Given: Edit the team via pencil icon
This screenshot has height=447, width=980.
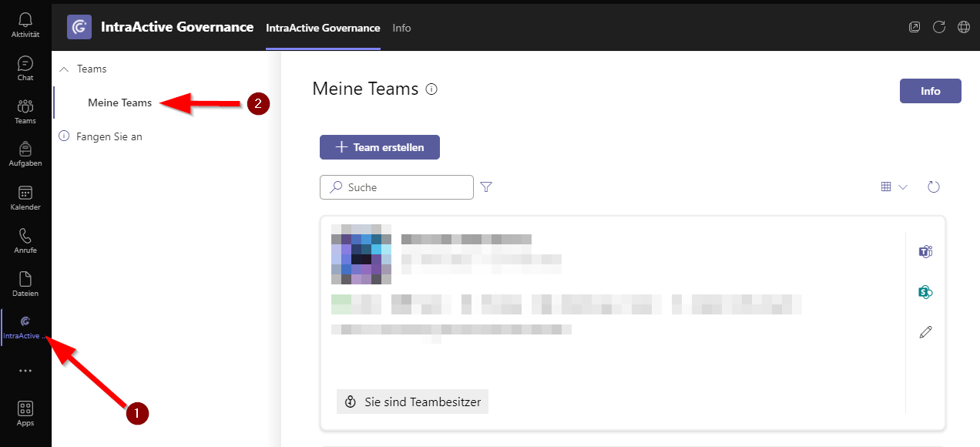Looking at the screenshot, I should (926, 332).
